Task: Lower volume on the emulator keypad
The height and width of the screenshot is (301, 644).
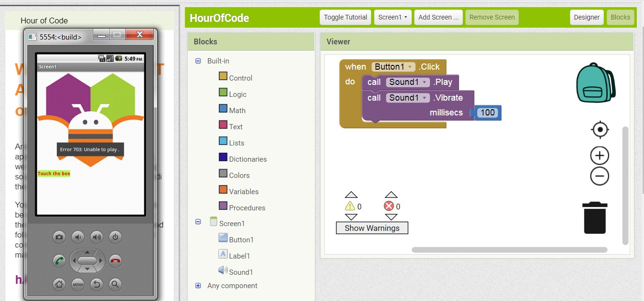Action: 78,237
